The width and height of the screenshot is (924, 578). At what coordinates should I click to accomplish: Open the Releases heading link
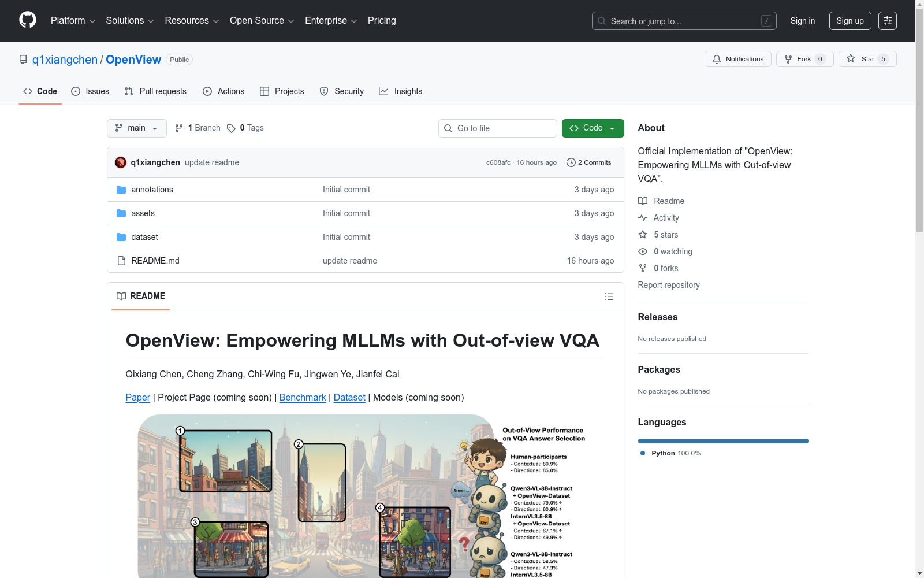pos(658,317)
